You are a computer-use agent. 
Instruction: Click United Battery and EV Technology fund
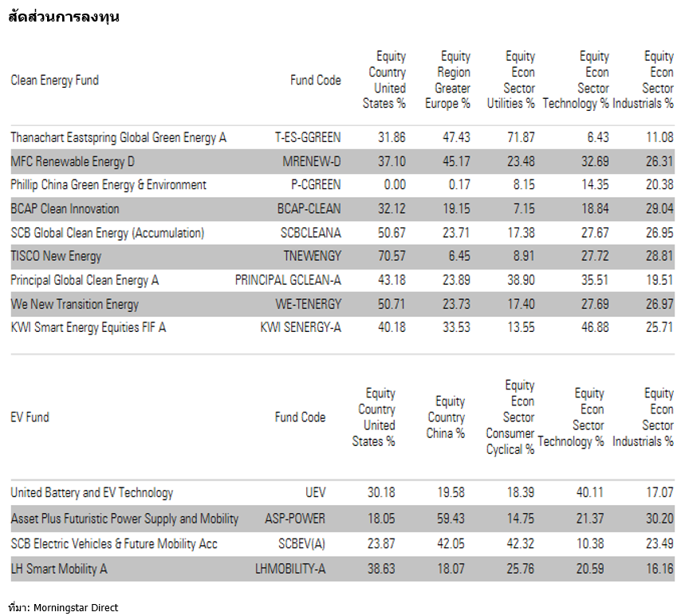[x=92, y=492]
